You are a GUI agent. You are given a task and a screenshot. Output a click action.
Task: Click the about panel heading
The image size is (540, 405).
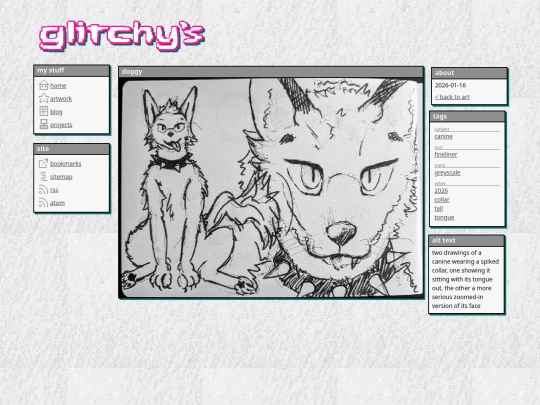click(x=444, y=73)
